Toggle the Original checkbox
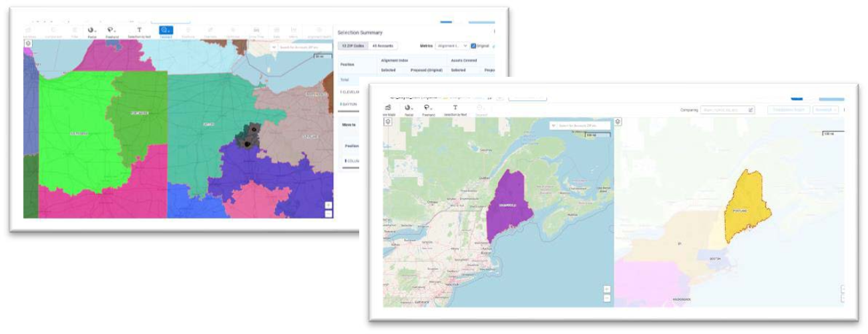The width and height of the screenshot is (868, 334). [473, 46]
